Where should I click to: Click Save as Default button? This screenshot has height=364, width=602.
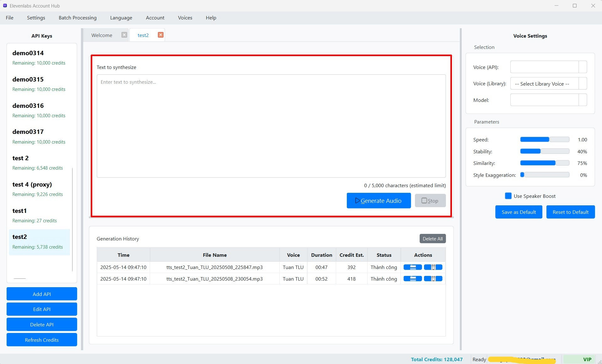tap(519, 212)
